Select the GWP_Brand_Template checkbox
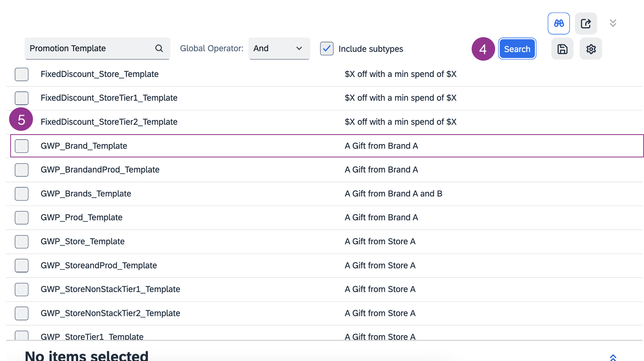 (x=22, y=146)
